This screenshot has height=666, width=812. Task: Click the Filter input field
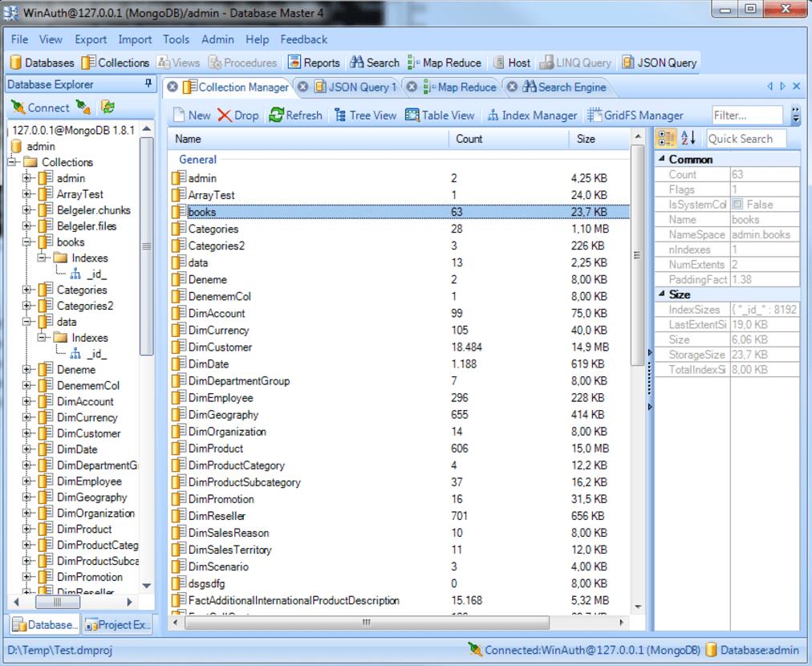point(747,115)
